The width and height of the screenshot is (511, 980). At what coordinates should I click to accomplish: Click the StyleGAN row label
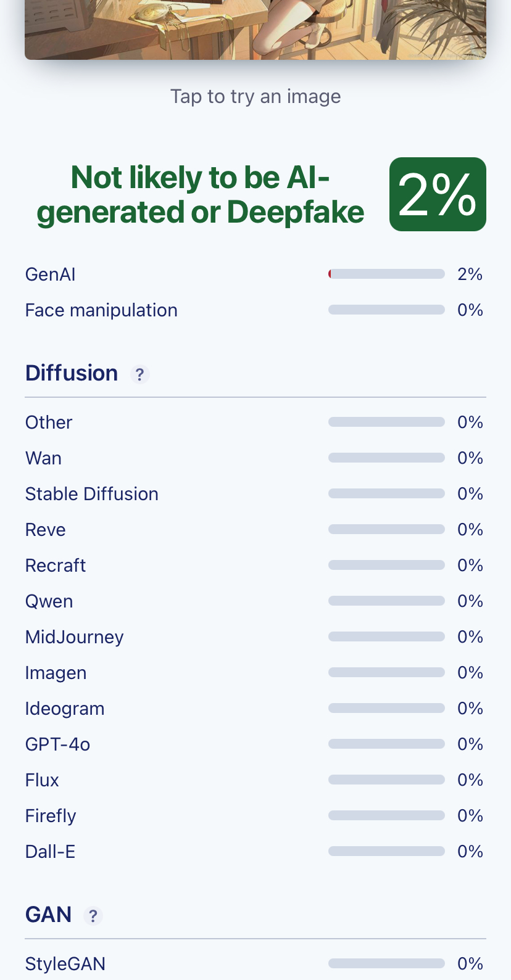click(65, 964)
